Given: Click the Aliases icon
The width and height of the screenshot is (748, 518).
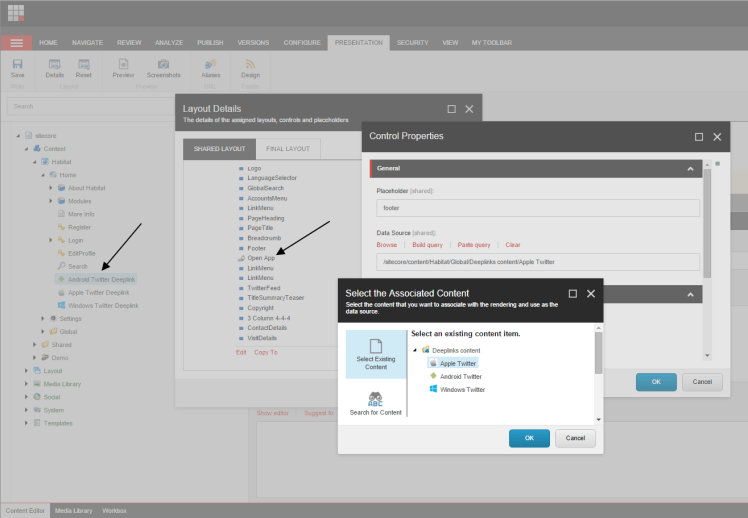Looking at the screenshot, I should [x=210, y=68].
